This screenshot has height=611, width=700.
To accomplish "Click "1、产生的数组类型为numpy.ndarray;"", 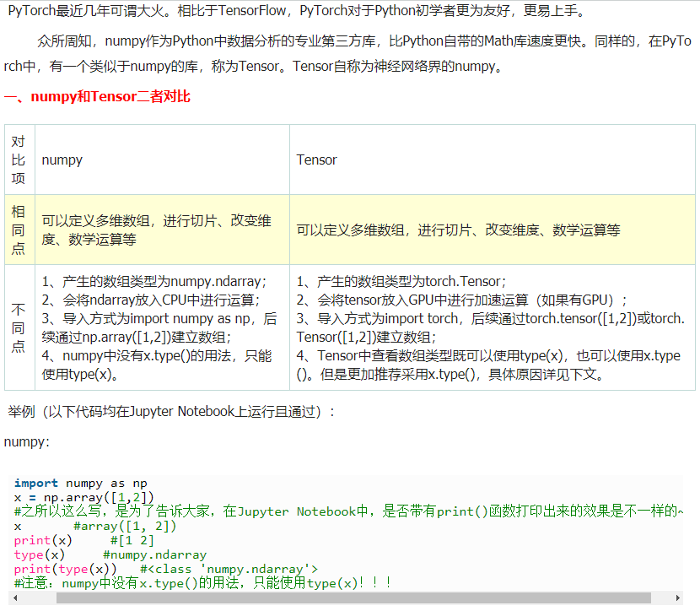I will tap(154, 281).
